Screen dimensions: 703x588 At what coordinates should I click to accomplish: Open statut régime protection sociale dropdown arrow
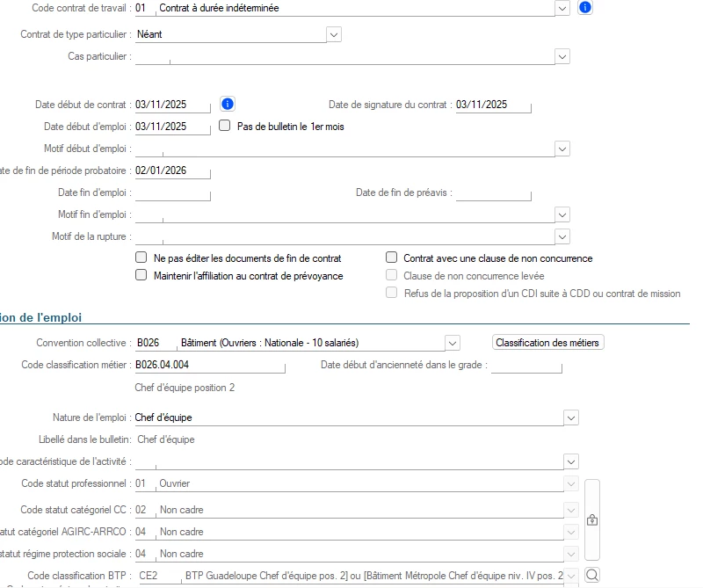click(571, 554)
